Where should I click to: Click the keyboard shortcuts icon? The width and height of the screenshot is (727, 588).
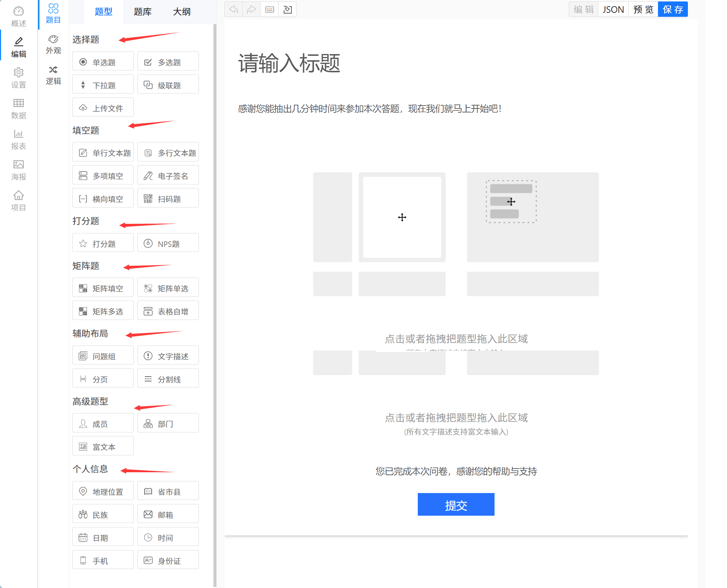tap(269, 9)
